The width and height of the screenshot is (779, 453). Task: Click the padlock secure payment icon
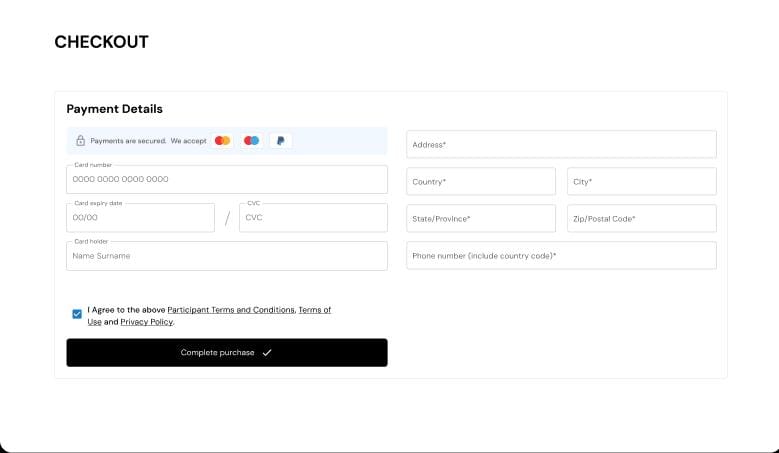tap(80, 141)
